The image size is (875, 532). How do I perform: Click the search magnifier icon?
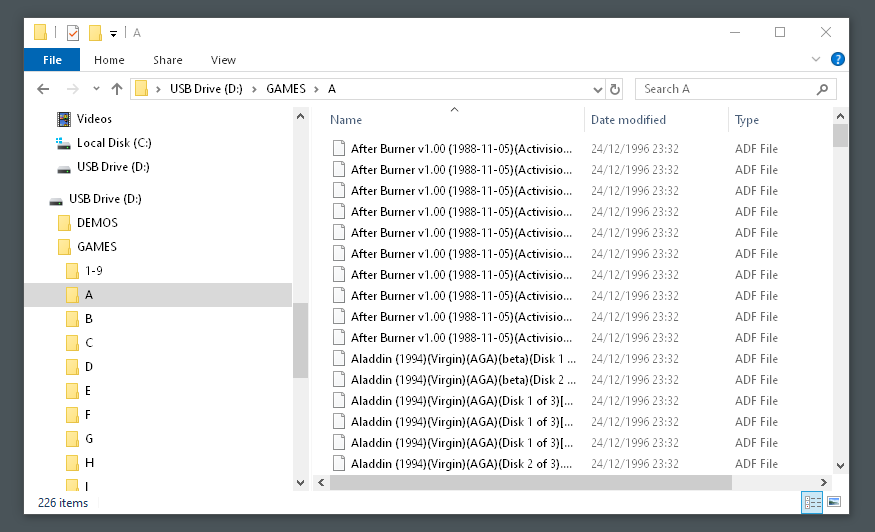tap(822, 89)
